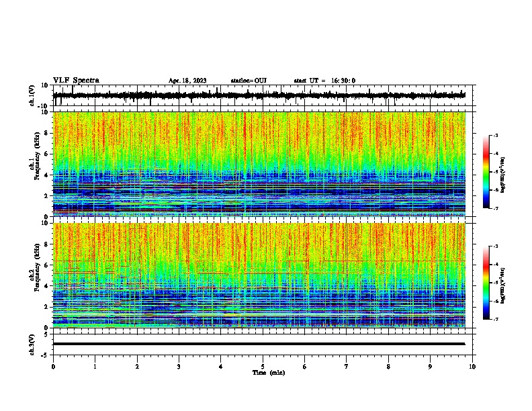The height and width of the screenshot is (411, 532).
Task: Click time axis tick label "10"
Action: click(x=472, y=367)
